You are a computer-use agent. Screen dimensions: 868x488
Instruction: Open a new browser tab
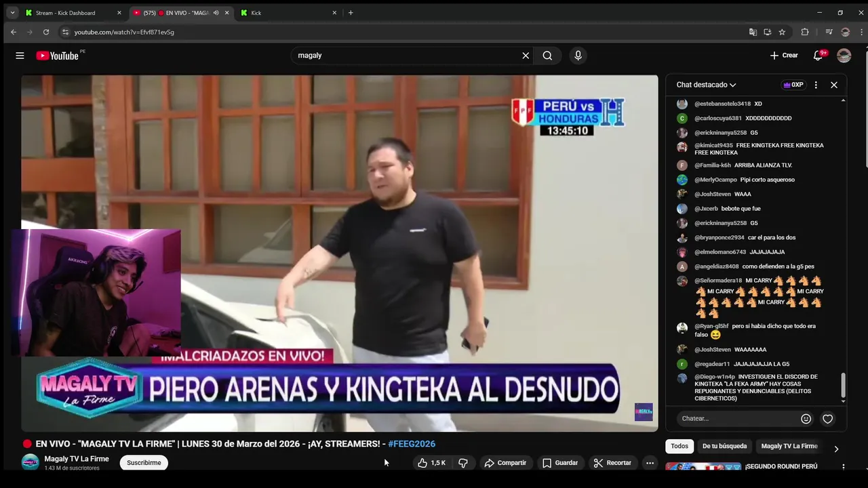(x=351, y=13)
